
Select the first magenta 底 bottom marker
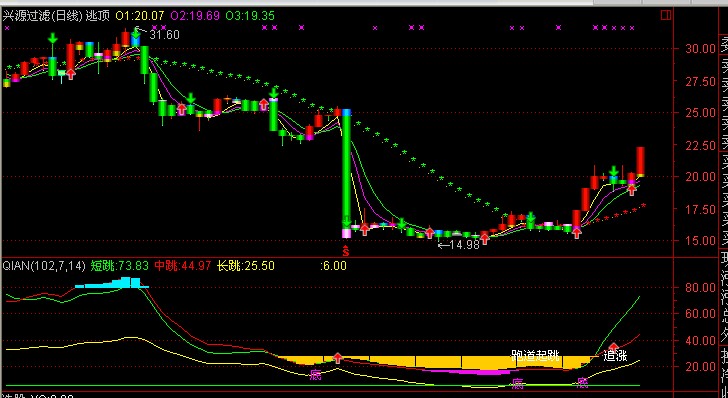point(316,374)
